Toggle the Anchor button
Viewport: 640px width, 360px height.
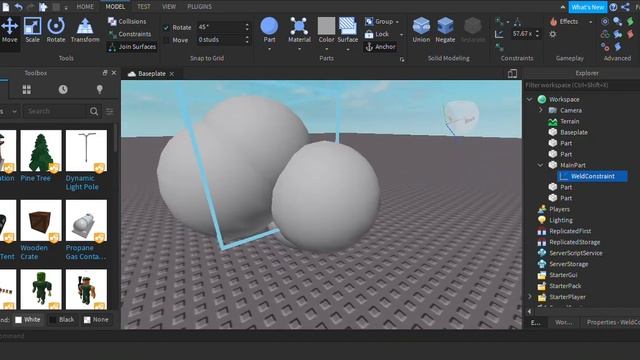pos(380,47)
